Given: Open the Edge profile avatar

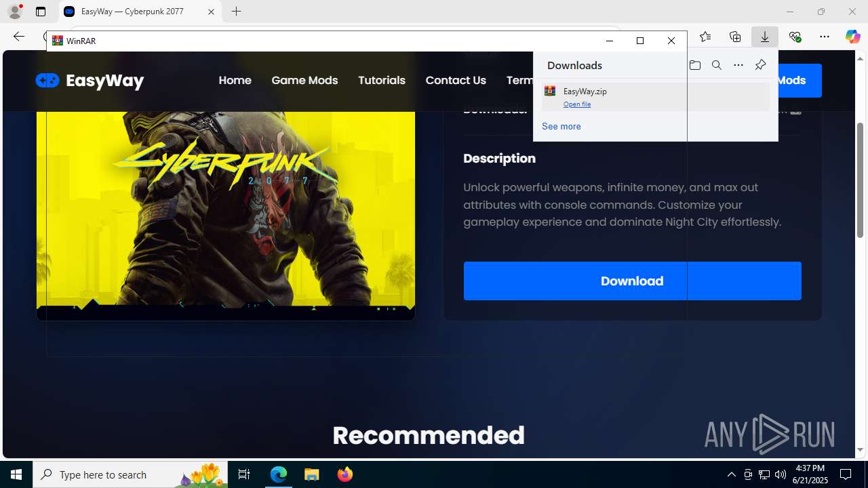Looking at the screenshot, I should click(x=15, y=12).
